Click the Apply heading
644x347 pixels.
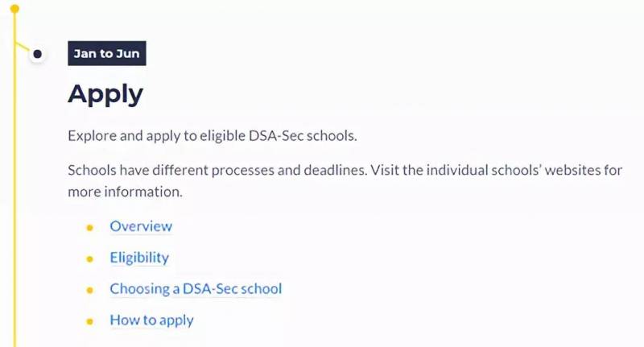click(x=105, y=93)
